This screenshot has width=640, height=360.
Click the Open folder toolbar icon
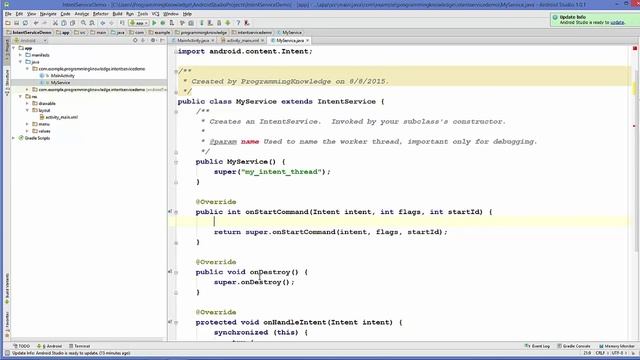pos(7,23)
